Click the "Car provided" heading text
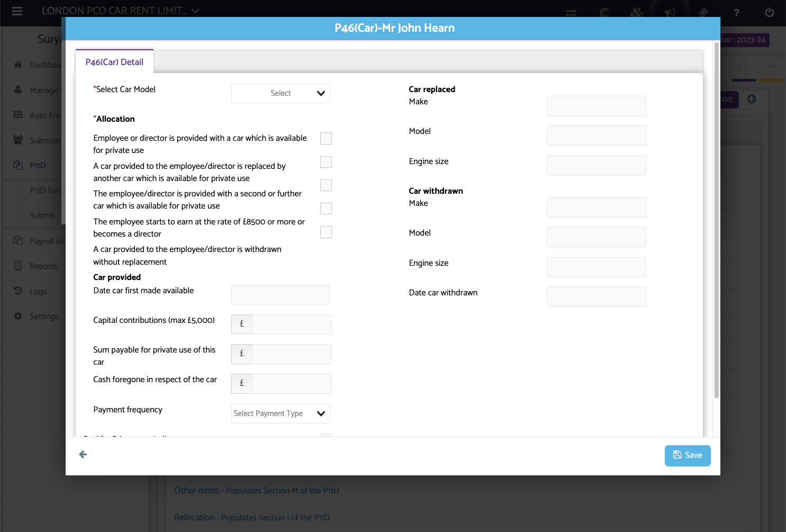The image size is (786, 532). (117, 277)
